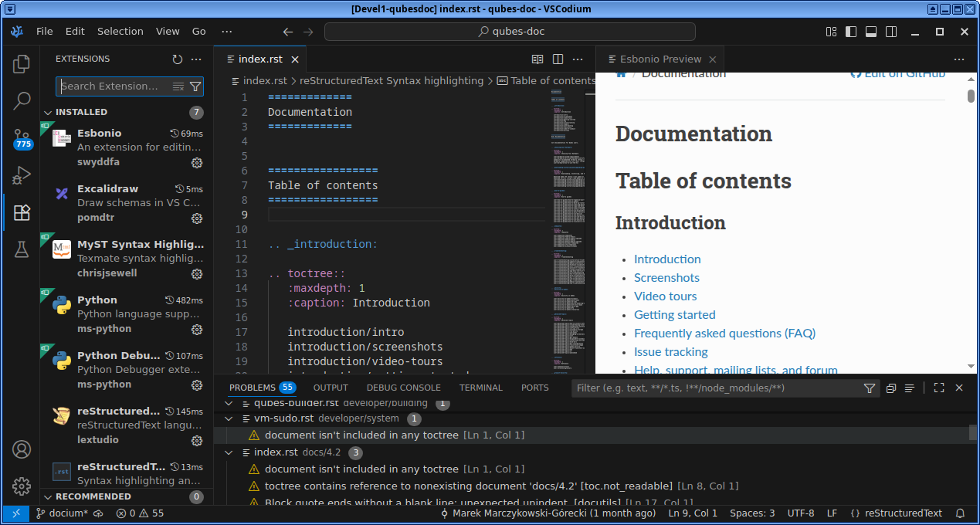980x525 pixels.
Task: Follow the Screenshots link in preview
Action: tap(666, 278)
